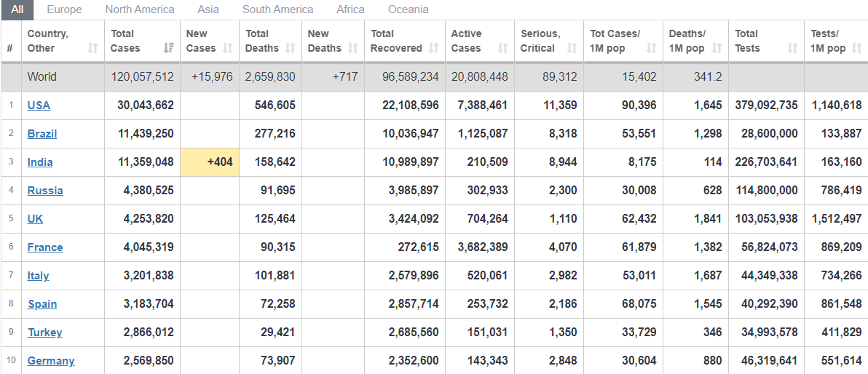
Task: Select Brazil total tests 28,600,000
Action: pyautogui.click(x=770, y=134)
